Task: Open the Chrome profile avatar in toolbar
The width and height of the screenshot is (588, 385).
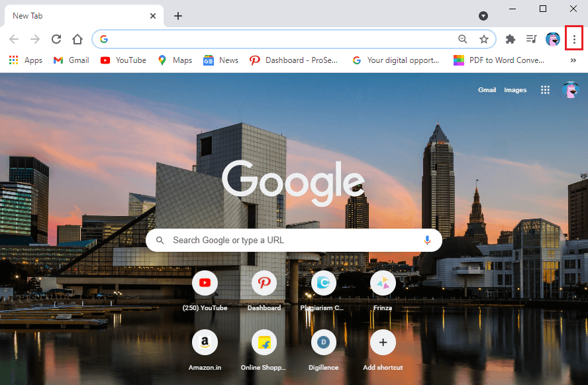Action: click(552, 39)
